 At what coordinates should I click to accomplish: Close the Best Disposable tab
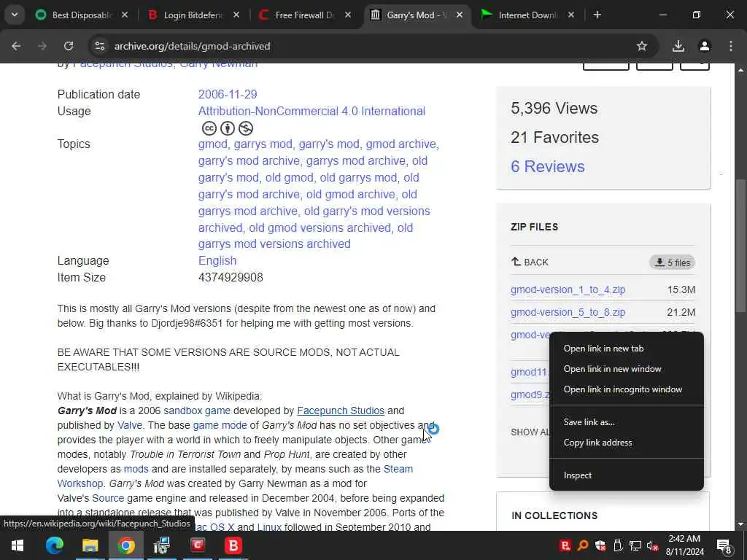(x=125, y=15)
